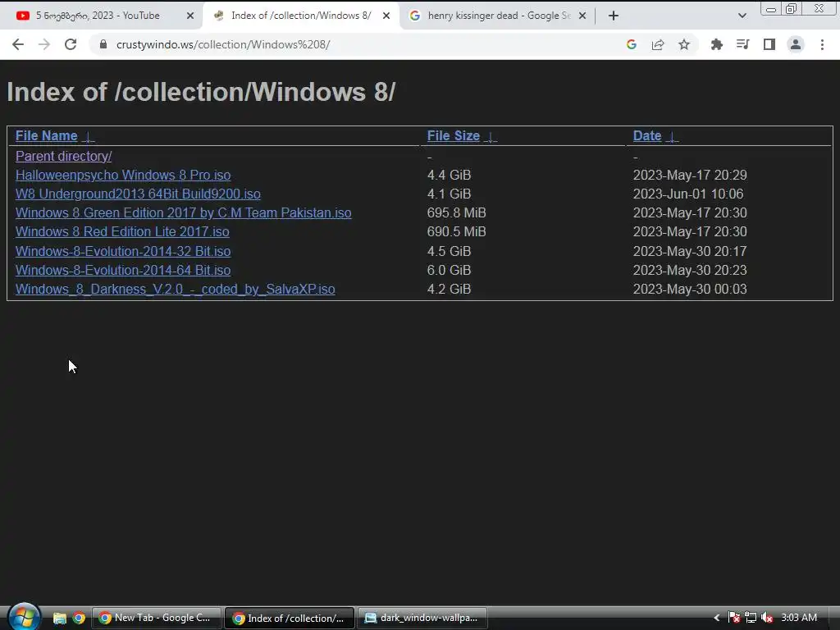Close the Index of /collection tab
Image resolution: width=840 pixels, height=630 pixels.
pos(386,16)
